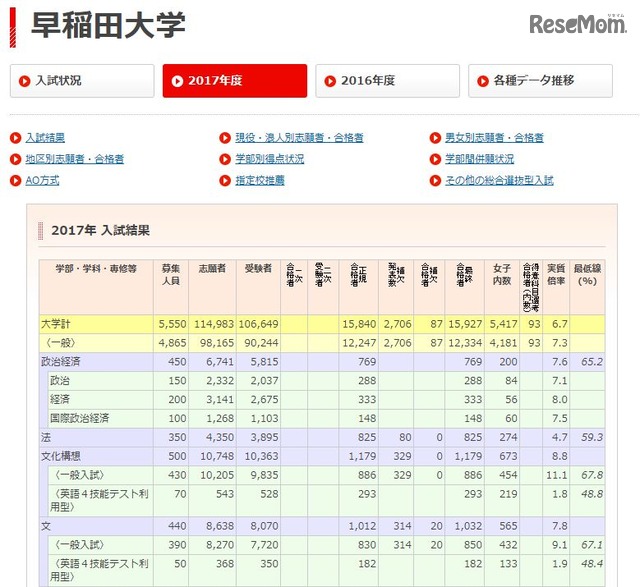Click red arrow bullet beside 学部間併願状況
Image resolution: width=640 pixels, height=587 pixels.
click(435, 159)
